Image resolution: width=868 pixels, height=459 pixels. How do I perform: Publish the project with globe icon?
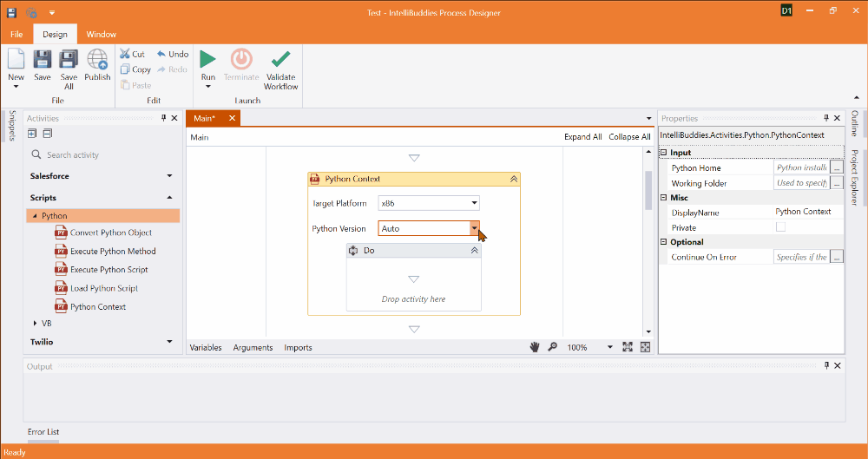97,60
